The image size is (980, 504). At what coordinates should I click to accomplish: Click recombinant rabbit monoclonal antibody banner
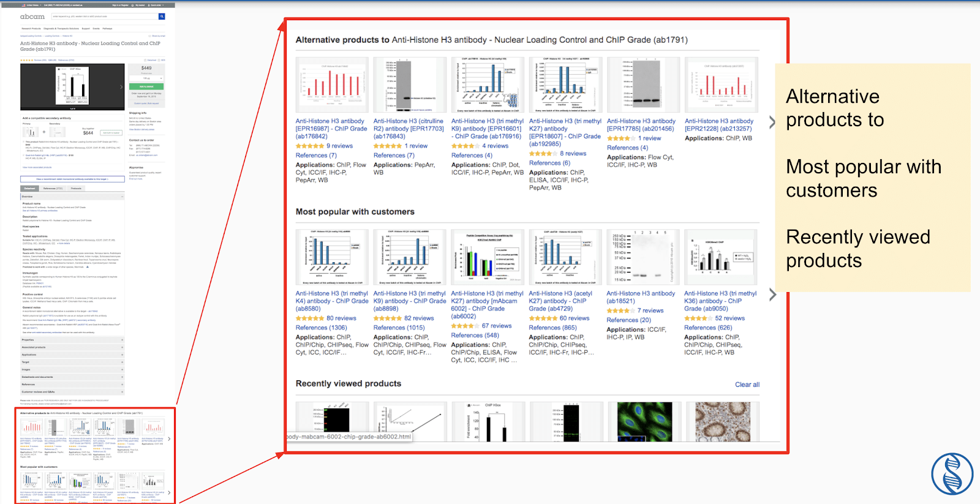[x=72, y=179]
